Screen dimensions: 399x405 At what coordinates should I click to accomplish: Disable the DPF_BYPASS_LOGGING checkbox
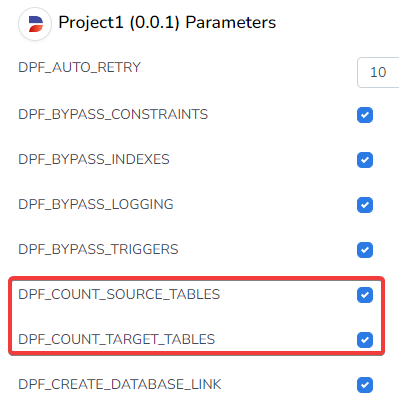pyautogui.click(x=365, y=205)
